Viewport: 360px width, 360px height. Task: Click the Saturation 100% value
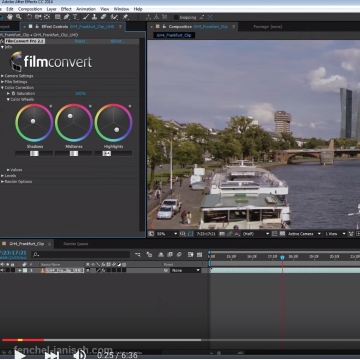point(80,94)
